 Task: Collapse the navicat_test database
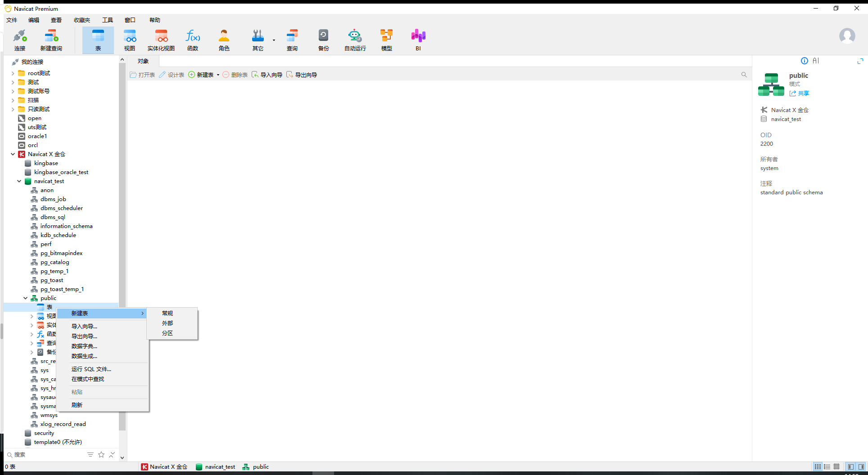[x=19, y=181]
